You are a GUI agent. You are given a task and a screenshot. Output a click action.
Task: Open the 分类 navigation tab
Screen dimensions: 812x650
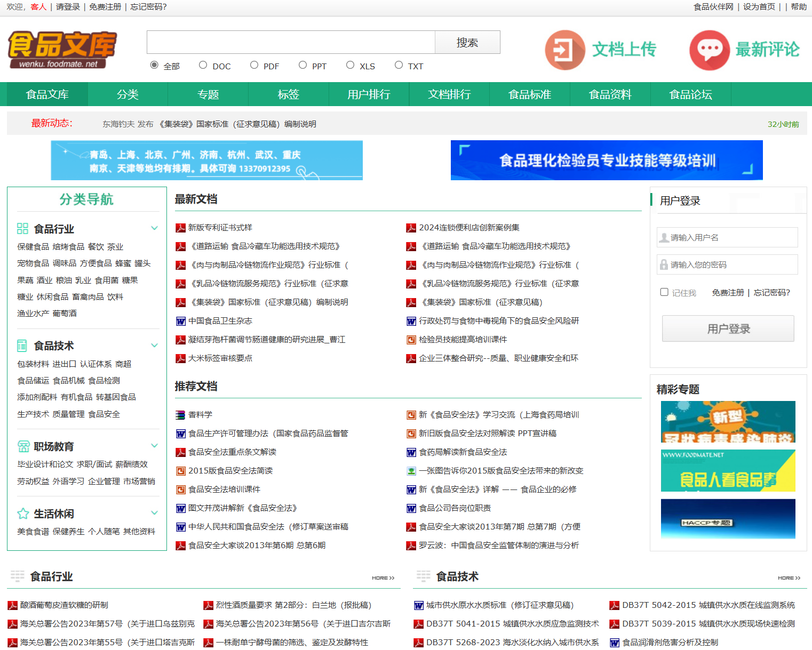point(128,94)
